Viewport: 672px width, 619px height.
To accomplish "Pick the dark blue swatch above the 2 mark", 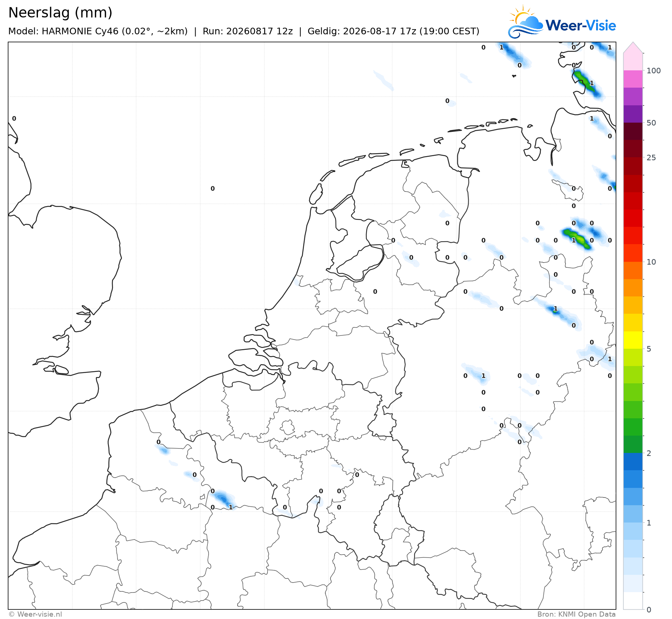I will (633, 462).
